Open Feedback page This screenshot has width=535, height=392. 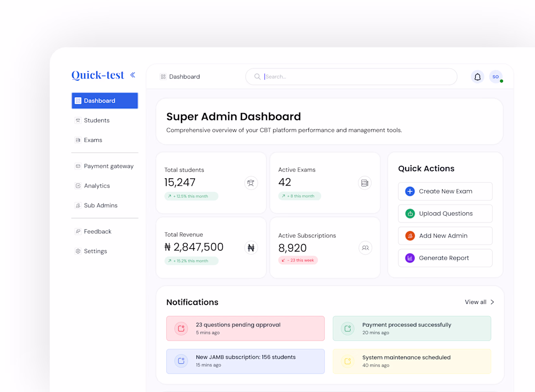click(x=105, y=231)
